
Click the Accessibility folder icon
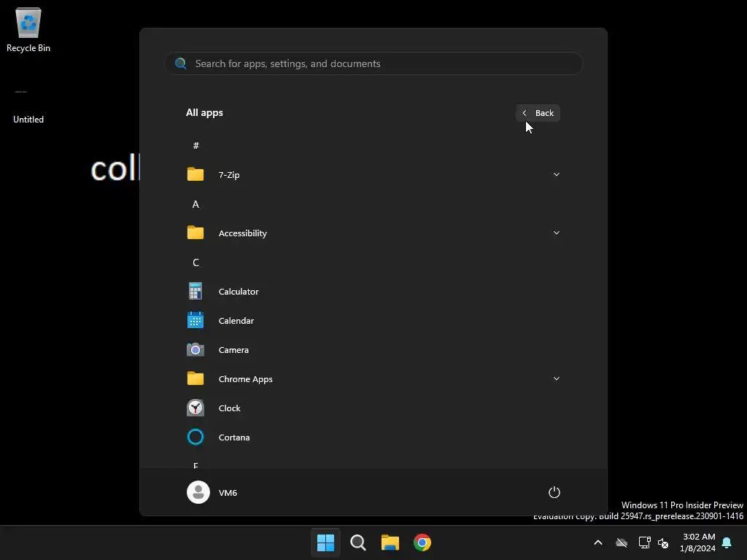pyautogui.click(x=196, y=233)
